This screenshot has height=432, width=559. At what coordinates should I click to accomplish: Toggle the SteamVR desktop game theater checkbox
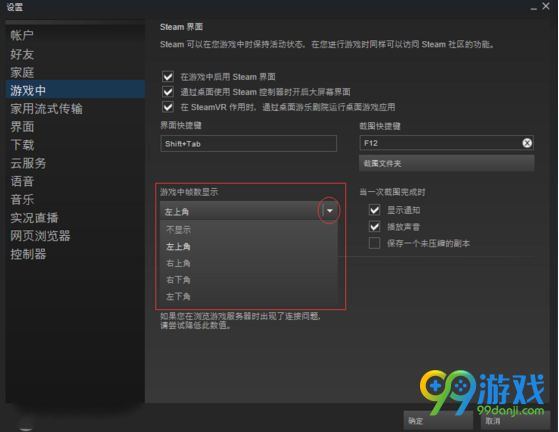tap(168, 107)
